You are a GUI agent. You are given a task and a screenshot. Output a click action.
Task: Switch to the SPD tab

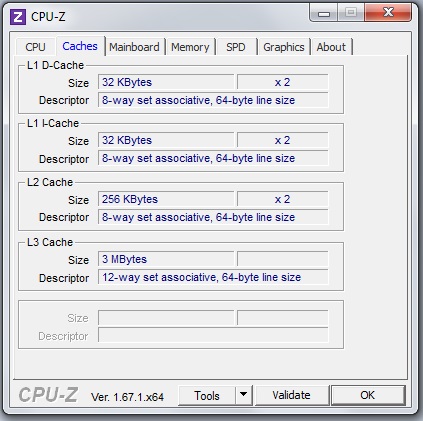(x=236, y=47)
